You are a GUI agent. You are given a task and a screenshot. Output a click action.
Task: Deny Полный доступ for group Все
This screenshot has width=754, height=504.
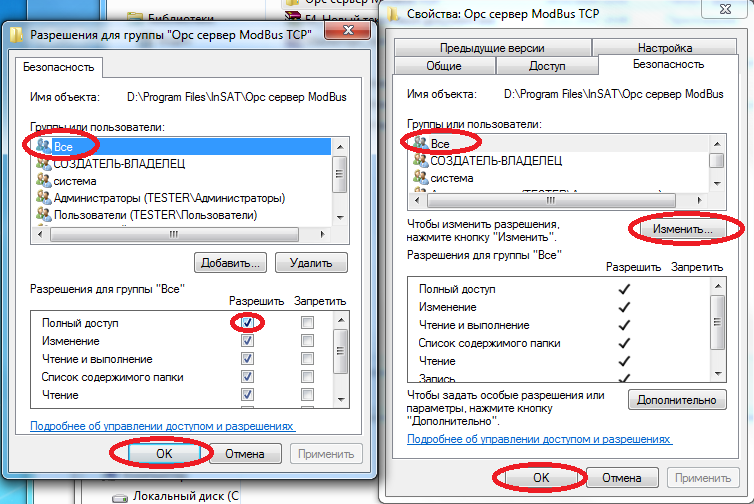[307, 322]
